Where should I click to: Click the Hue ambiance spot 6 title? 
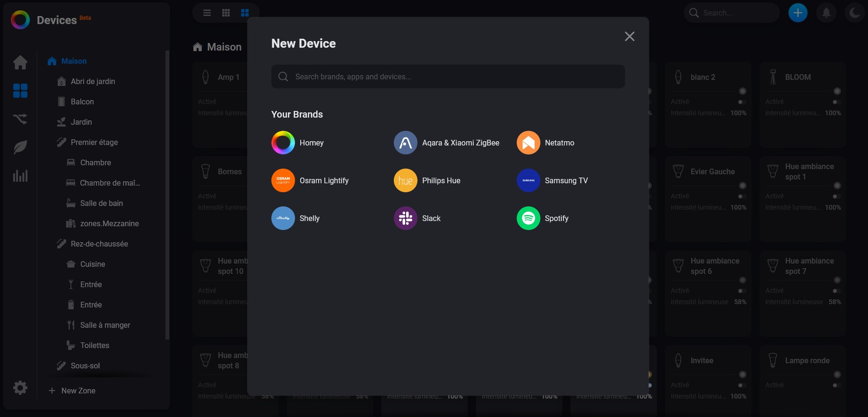tap(715, 266)
